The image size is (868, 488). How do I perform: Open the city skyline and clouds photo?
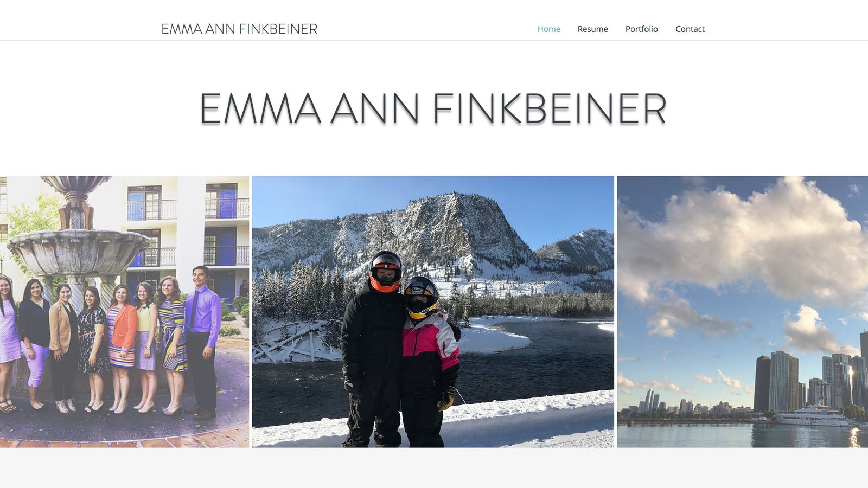pos(742,312)
